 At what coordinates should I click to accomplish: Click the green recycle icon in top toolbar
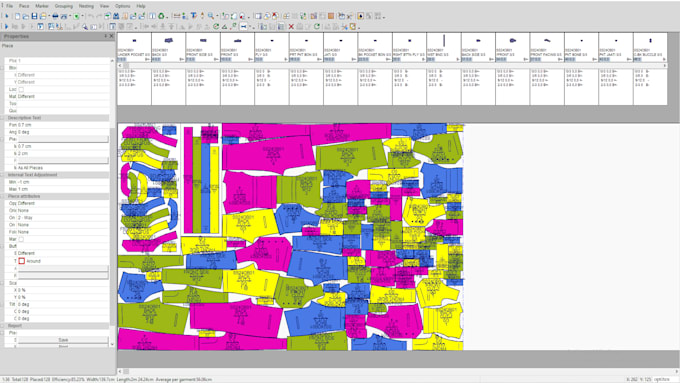(161, 16)
